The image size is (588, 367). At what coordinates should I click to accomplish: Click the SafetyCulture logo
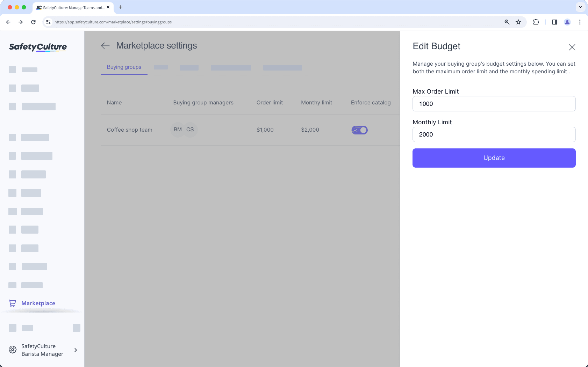point(37,47)
